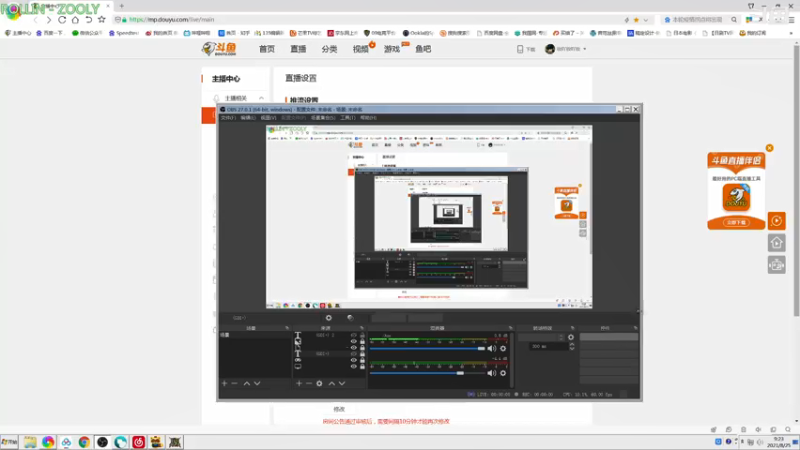The image size is (800, 450).
Task: Open Douyu 直播 nav link
Action: click(298, 49)
